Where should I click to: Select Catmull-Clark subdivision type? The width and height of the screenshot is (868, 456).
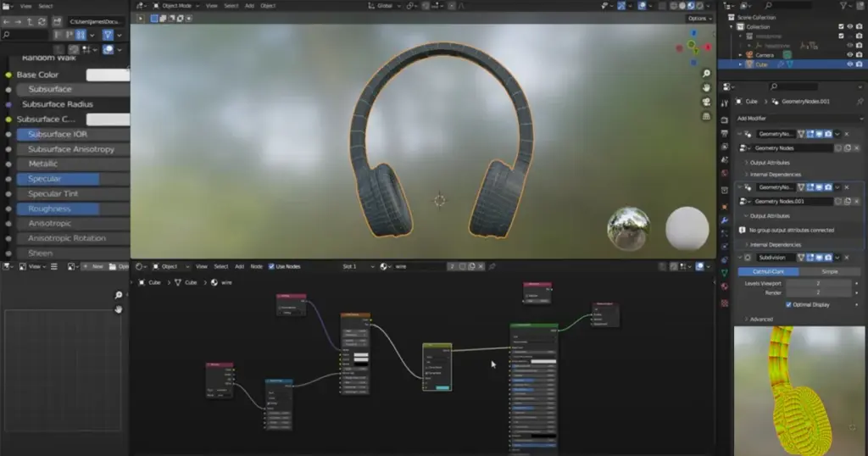(x=768, y=272)
